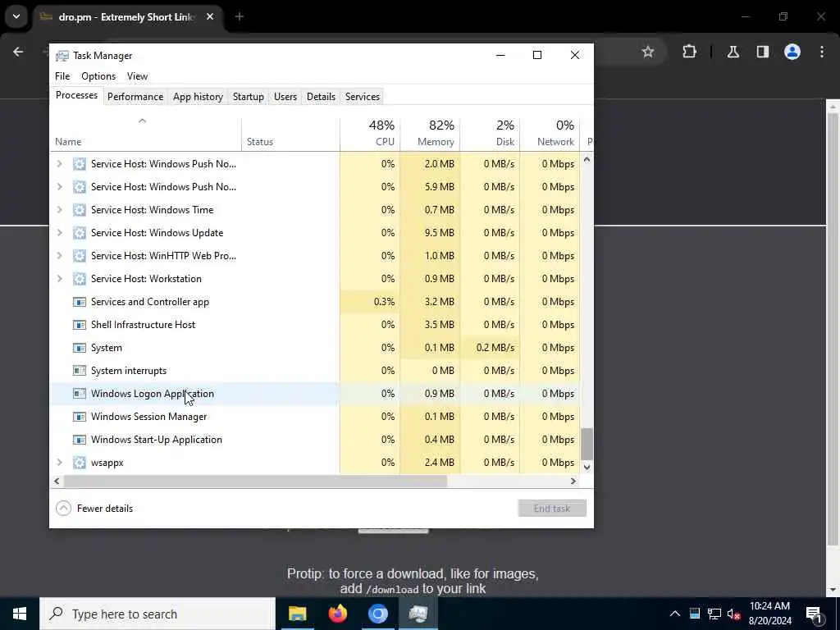Bookmark the page with Chrome's star icon
This screenshot has height=630, width=840.
tap(648, 52)
